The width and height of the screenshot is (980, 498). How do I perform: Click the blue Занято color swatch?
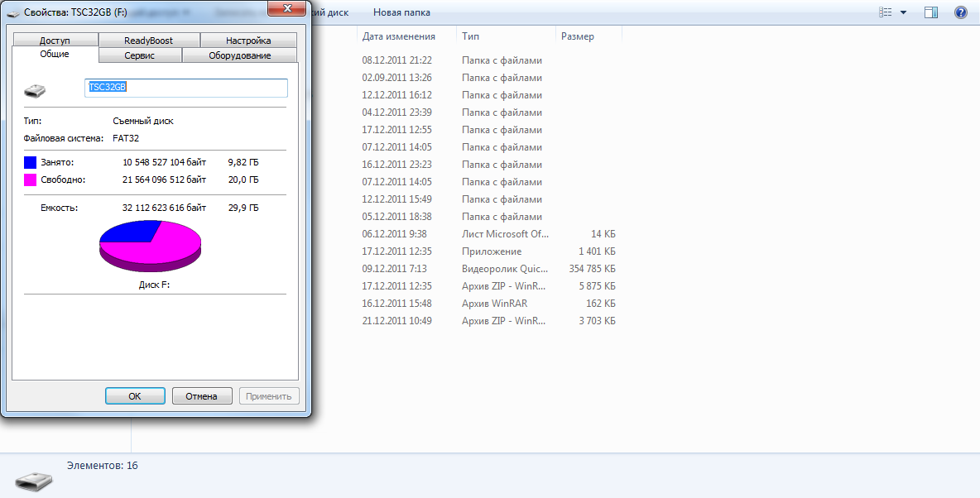pos(30,162)
